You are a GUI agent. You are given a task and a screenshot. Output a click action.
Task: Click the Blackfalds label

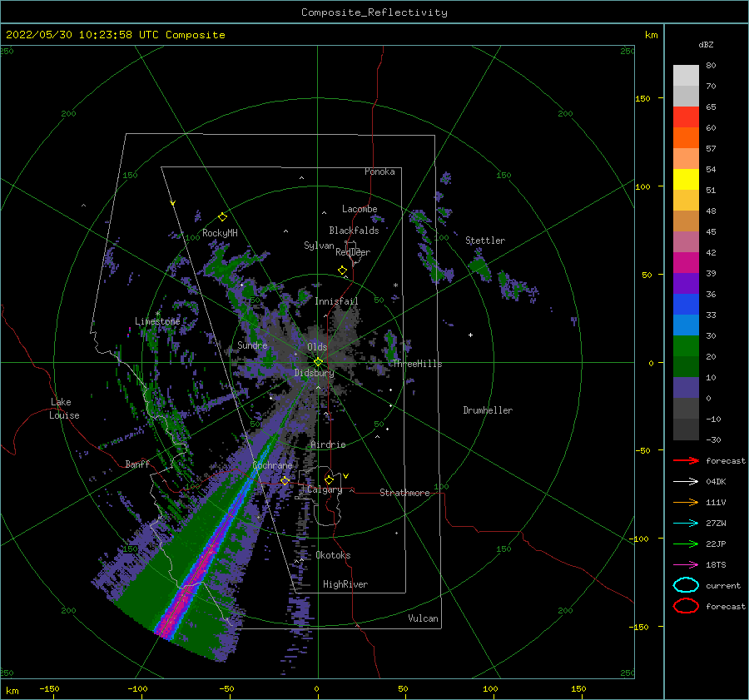354,231
